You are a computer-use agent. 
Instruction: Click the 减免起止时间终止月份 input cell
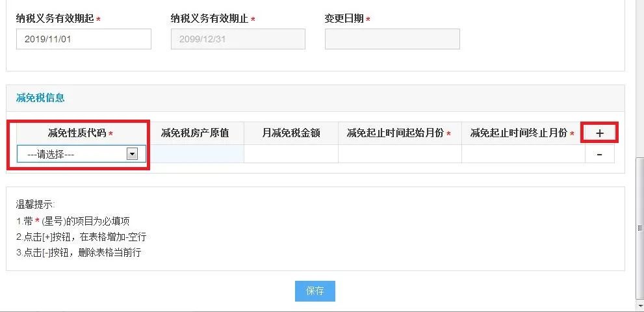pyautogui.click(x=523, y=154)
